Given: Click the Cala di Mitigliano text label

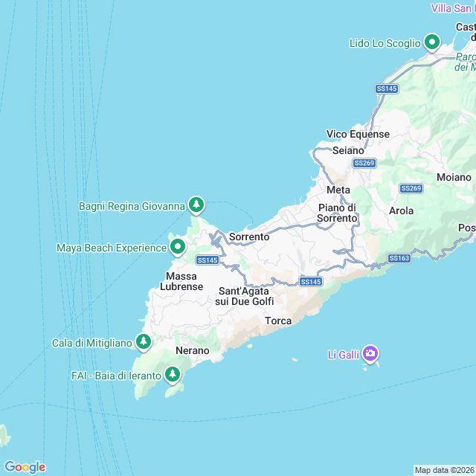Looking at the screenshot, I should pos(92,344).
